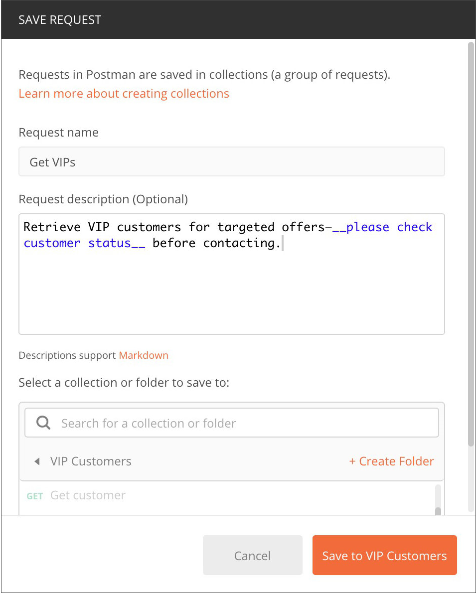Image resolution: width=476 pixels, height=594 pixels.
Task: Open Learn more about creating collections link
Action: tap(124, 94)
